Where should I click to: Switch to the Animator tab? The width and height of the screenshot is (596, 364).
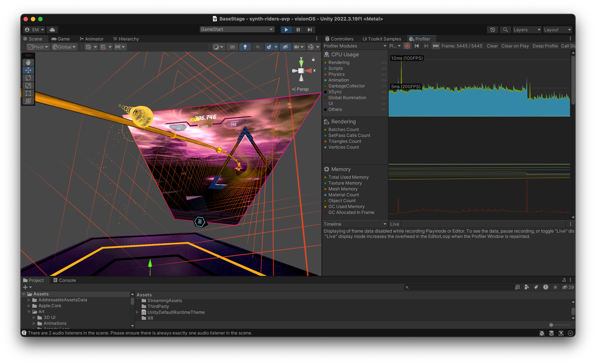(92, 39)
